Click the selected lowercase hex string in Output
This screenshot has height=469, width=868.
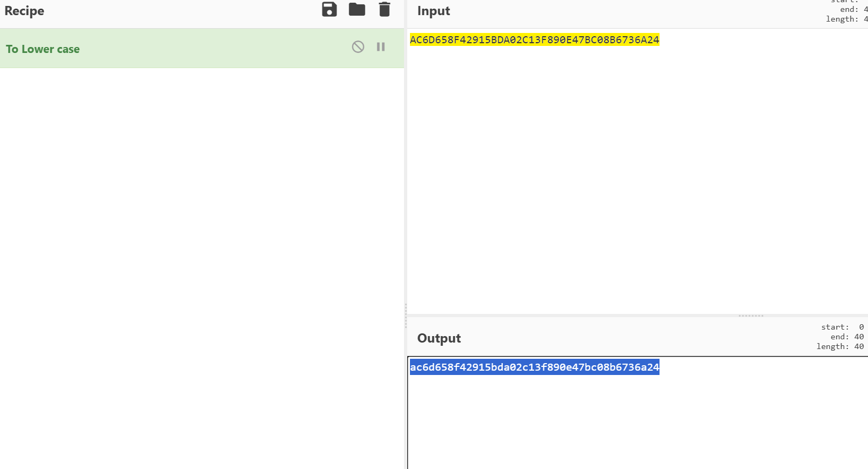pyautogui.click(x=534, y=367)
